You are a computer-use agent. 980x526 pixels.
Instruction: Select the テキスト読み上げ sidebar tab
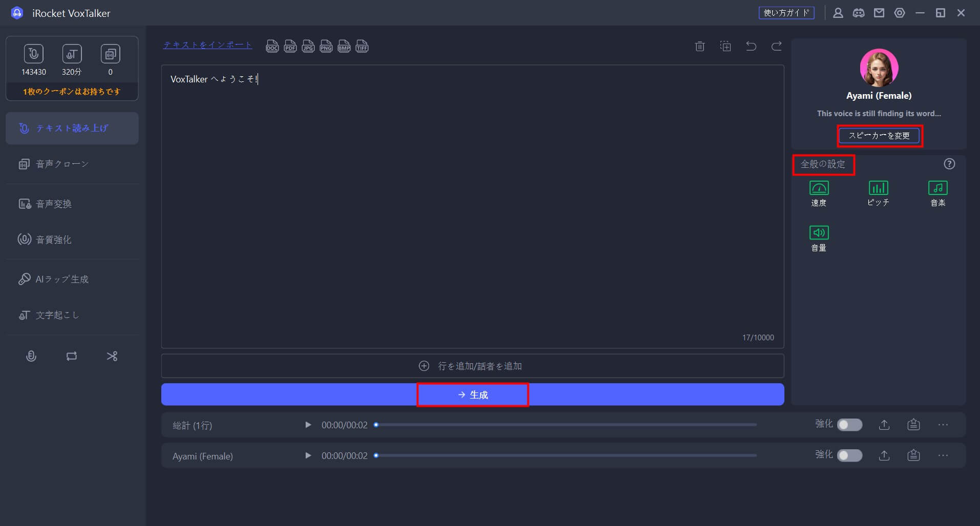(x=72, y=128)
